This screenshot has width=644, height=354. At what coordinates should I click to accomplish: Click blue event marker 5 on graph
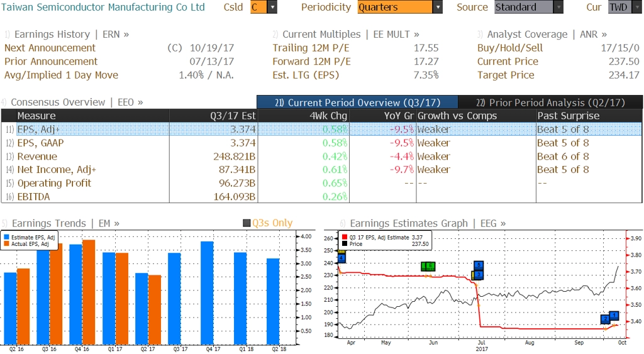pyautogui.click(x=479, y=265)
